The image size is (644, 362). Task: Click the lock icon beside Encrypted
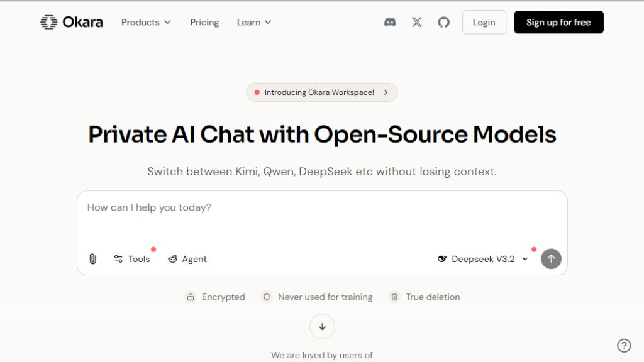point(191,297)
